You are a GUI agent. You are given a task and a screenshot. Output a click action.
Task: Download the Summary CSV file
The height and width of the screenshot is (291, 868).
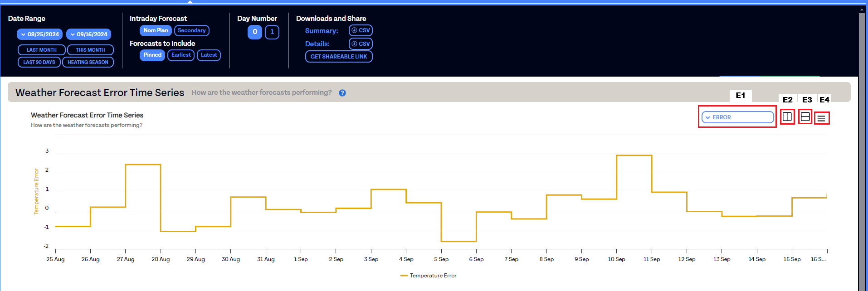point(361,30)
